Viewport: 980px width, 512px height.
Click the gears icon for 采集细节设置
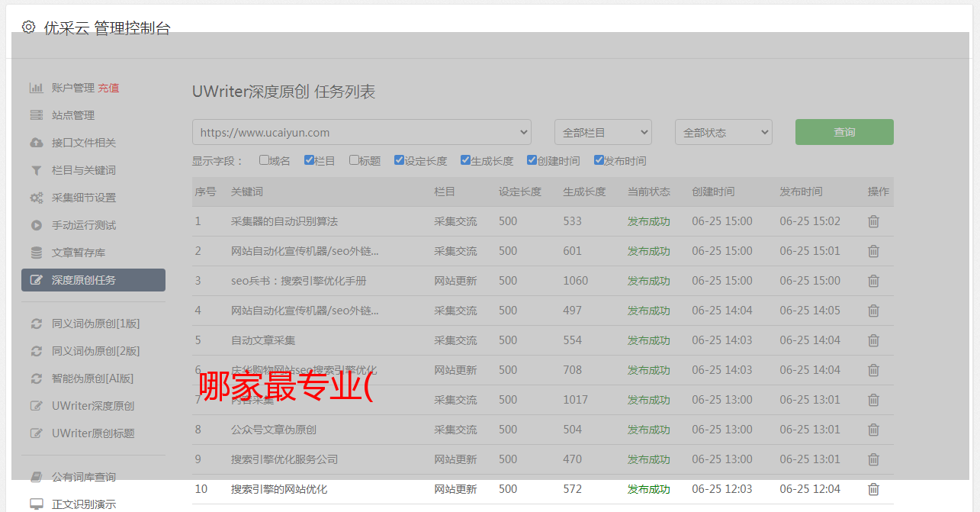pyautogui.click(x=36, y=198)
